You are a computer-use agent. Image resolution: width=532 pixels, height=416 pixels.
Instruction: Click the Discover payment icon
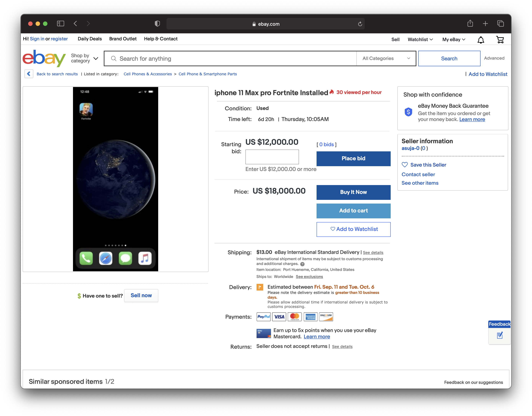click(326, 317)
